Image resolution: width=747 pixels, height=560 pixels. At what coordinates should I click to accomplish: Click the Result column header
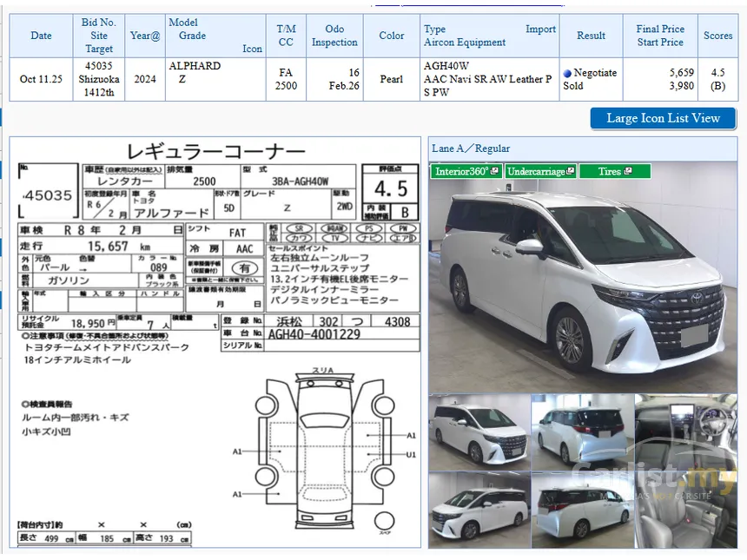point(592,36)
